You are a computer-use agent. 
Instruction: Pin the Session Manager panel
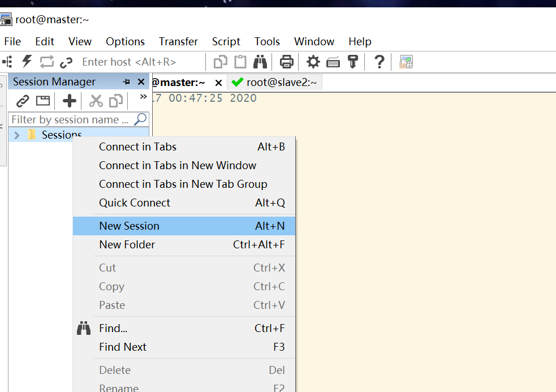pos(126,82)
